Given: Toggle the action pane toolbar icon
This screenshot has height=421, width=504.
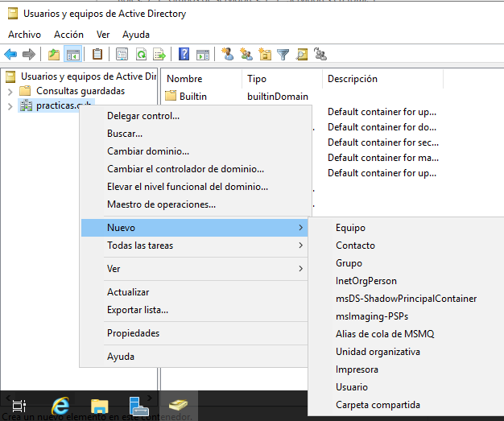Looking at the screenshot, I should coord(203,54).
